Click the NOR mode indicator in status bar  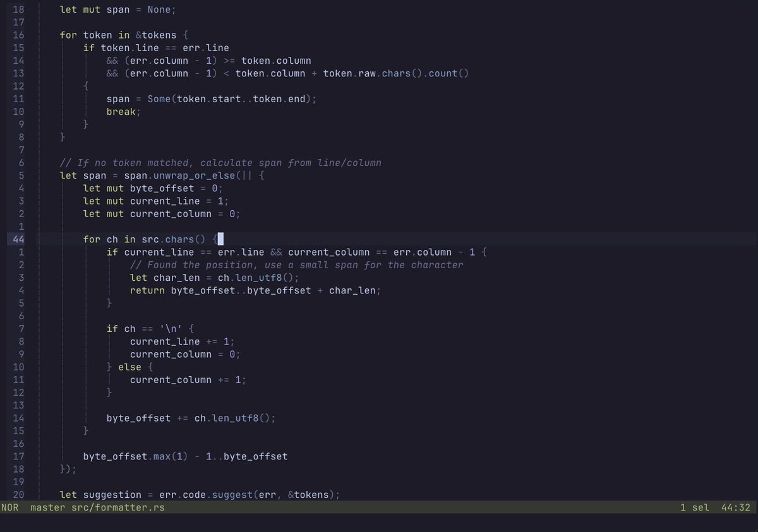9,507
